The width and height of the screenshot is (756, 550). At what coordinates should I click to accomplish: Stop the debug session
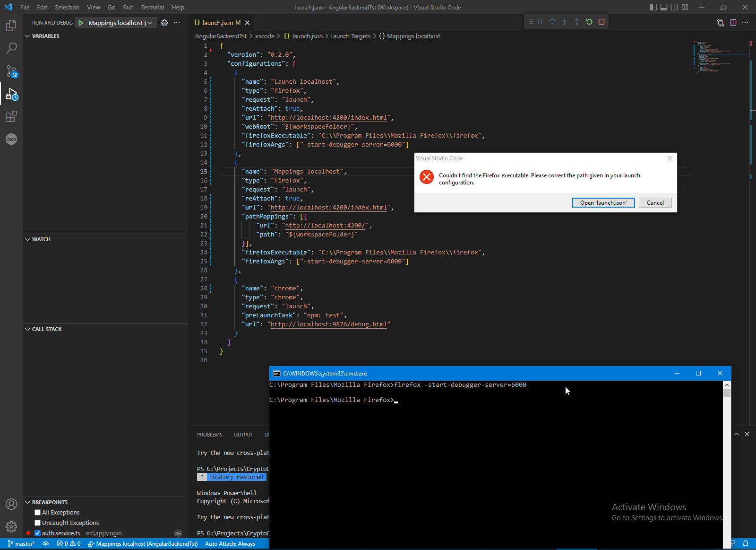point(601,22)
